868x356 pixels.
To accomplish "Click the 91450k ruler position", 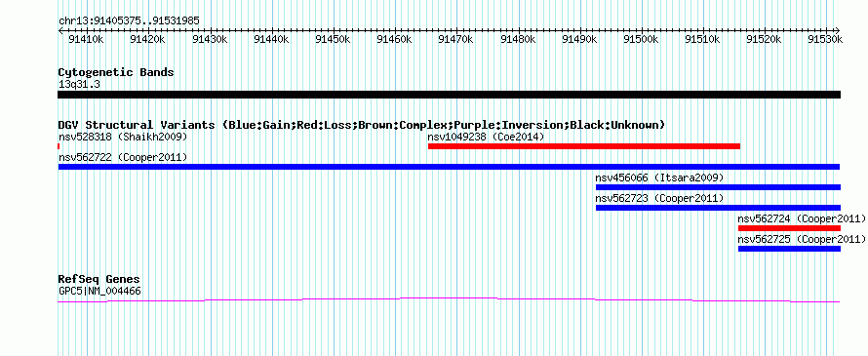I will (333, 39).
